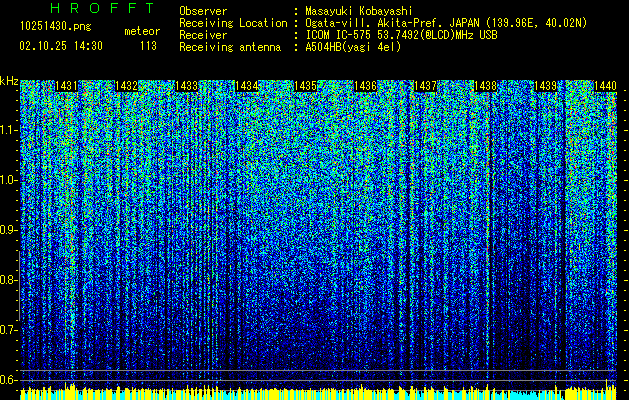Image resolution: width=629 pixels, height=400 pixels.
Task: Click the file name 10251430.png
Action: pos(56,26)
